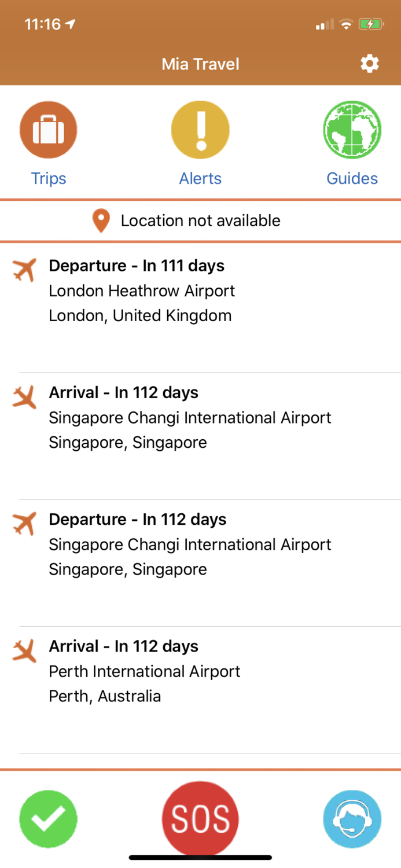Image resolution: width=401 pixels, height=868 pixels.
Task: Open the Alerts exclamation icon
Action: pos(200,130)
